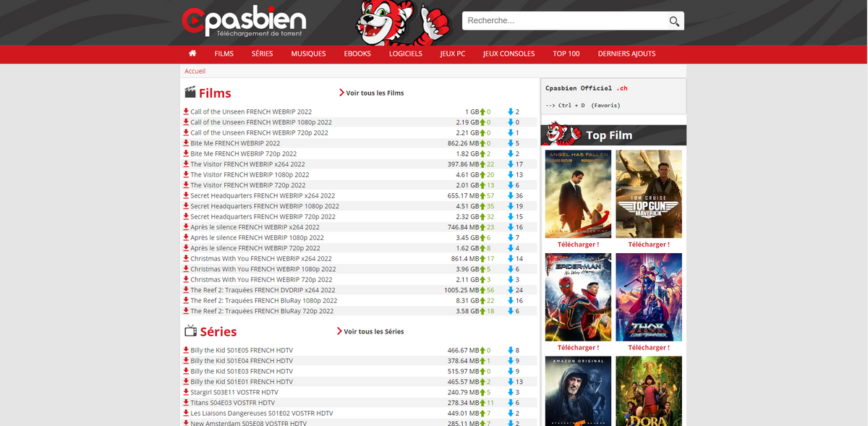Click the 8.31 GB size value
The width and height of the screenshot is (868, 426).
pyautogui.click(x=467, y=301)
